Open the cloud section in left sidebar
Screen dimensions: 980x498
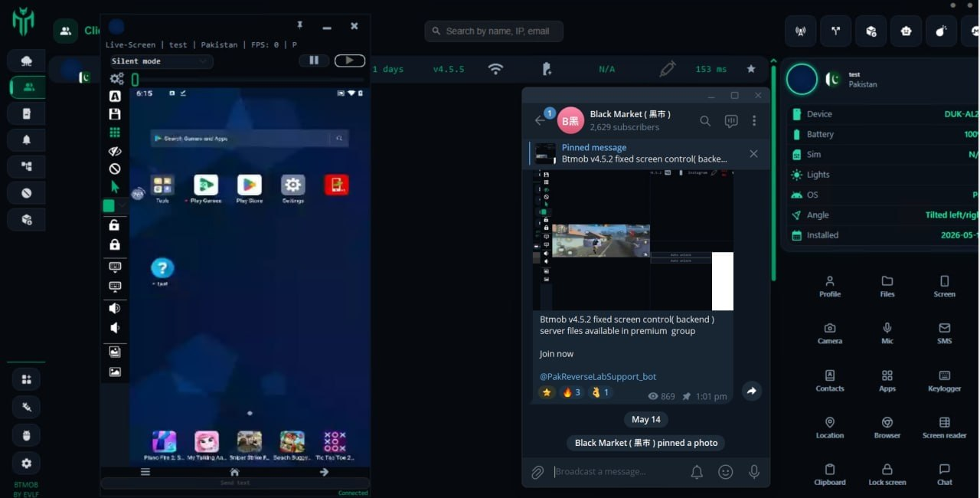[x=27, y=61]
